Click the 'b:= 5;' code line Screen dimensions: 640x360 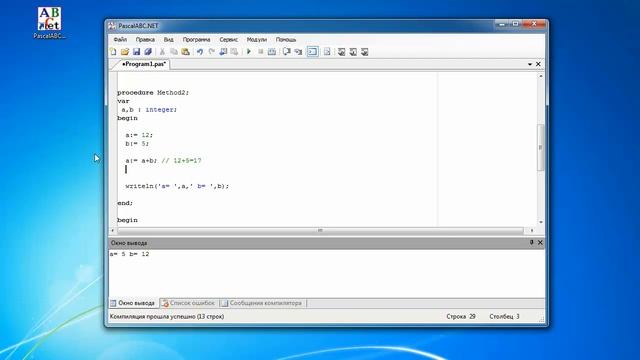137,144
